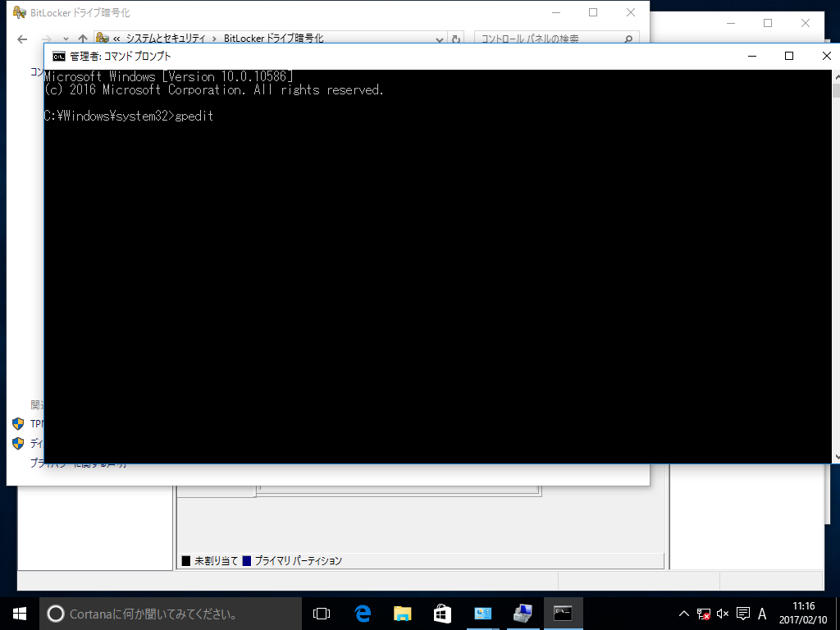Open recent locations dropdown in BitLocker window

66,39
